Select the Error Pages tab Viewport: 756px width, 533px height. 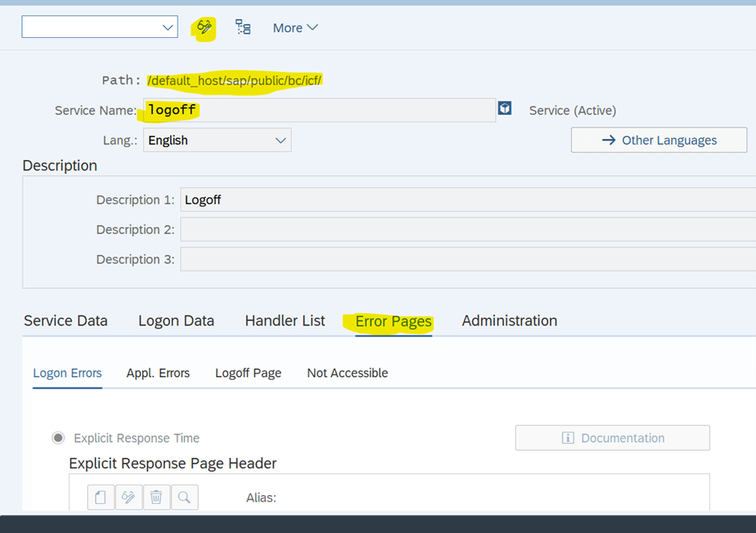point(393,321)
